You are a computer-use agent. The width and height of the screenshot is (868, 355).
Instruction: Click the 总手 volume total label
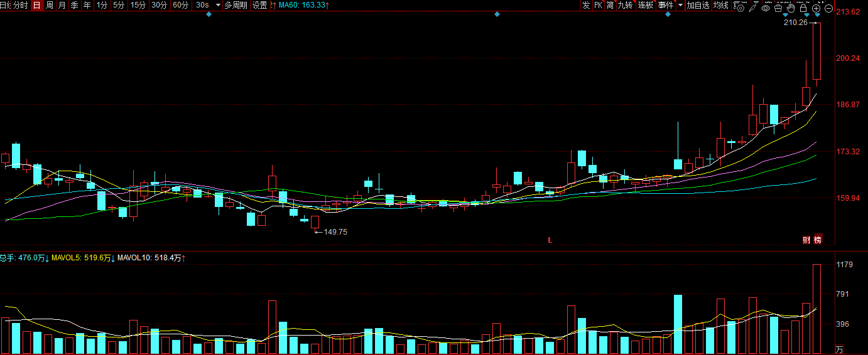[24, 258]
